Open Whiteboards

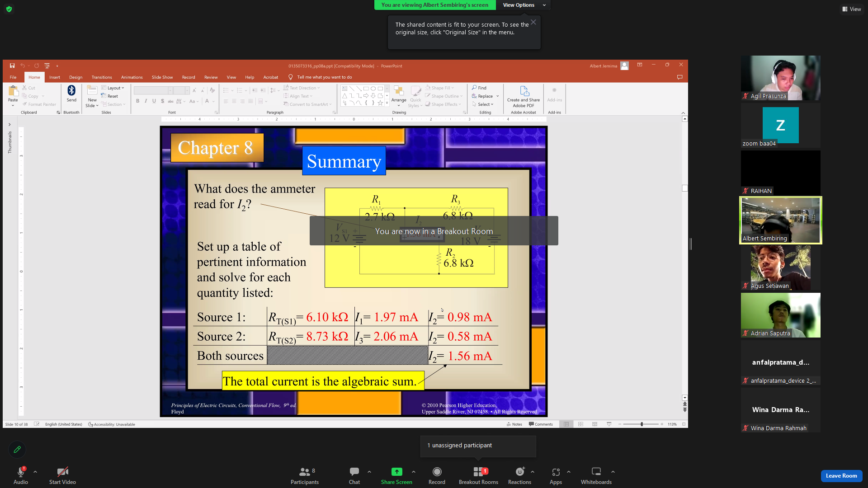pos(596,476)
